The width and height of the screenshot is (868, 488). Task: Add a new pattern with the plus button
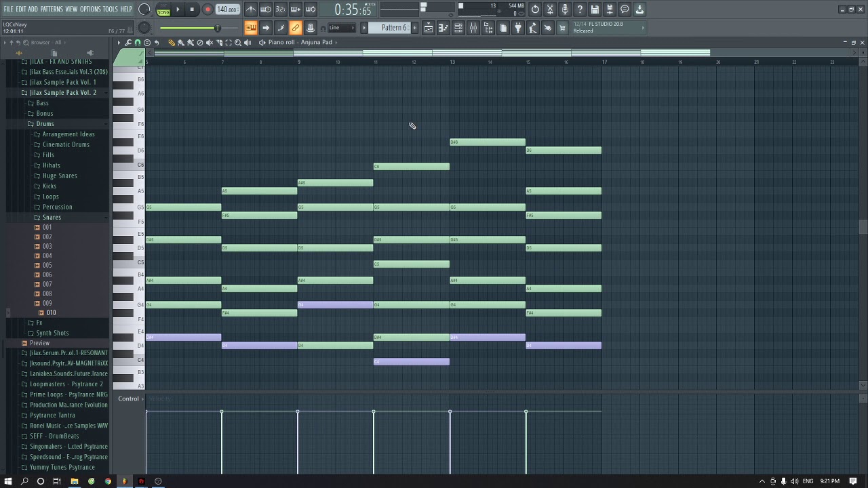(416, 28)
